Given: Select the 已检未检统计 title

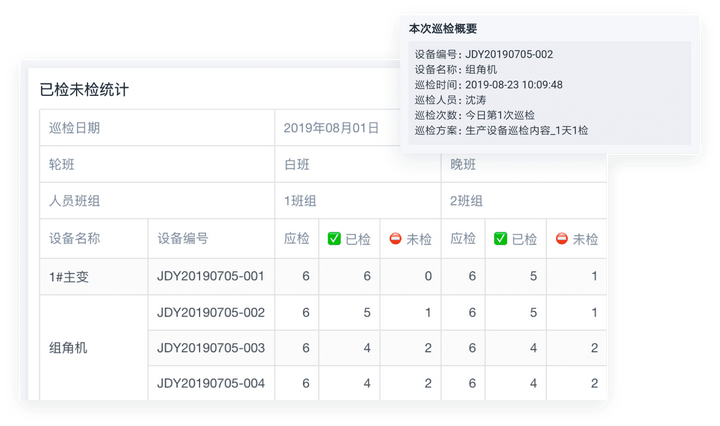Looking at the screenshot, I should [84, 90].
